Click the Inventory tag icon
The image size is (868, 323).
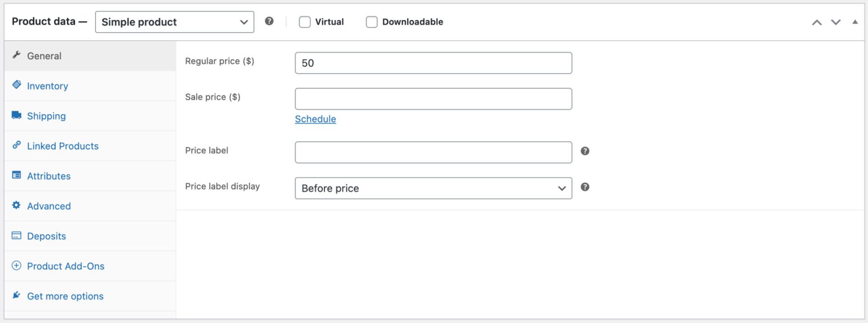(17, 85)
